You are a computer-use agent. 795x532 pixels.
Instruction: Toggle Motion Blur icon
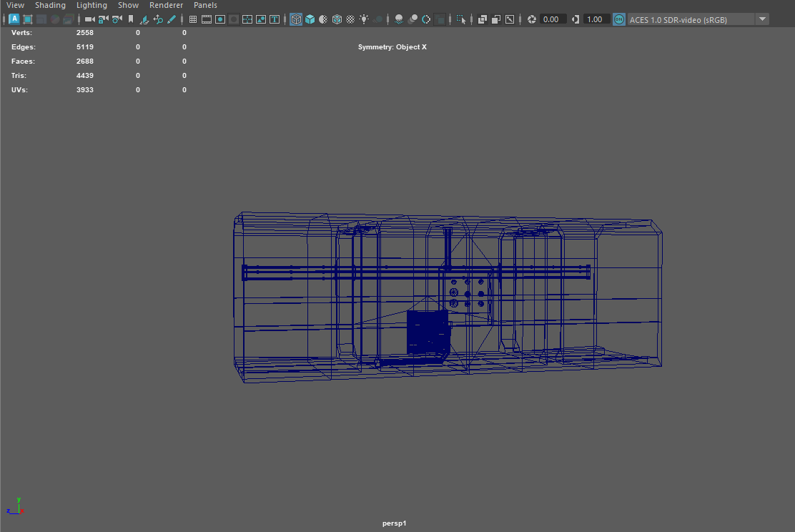coord(413,19)
